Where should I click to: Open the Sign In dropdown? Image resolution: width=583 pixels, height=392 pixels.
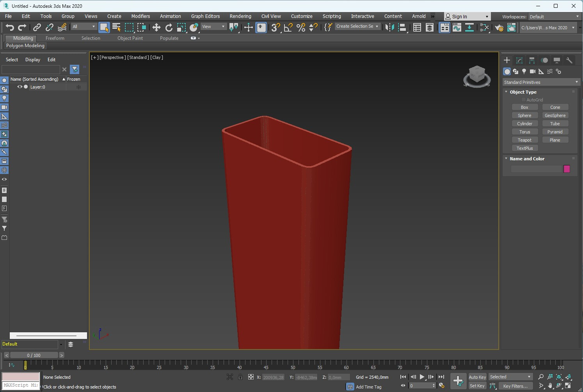click(x=467, y=17)
